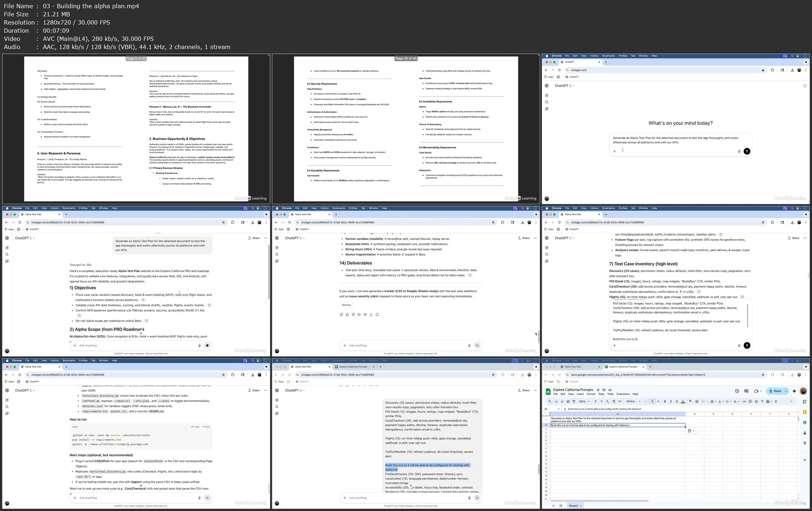This screenshot has height=511, width=812.
Task: Click the Copy button on the bash code block
Action: point(195,427)
